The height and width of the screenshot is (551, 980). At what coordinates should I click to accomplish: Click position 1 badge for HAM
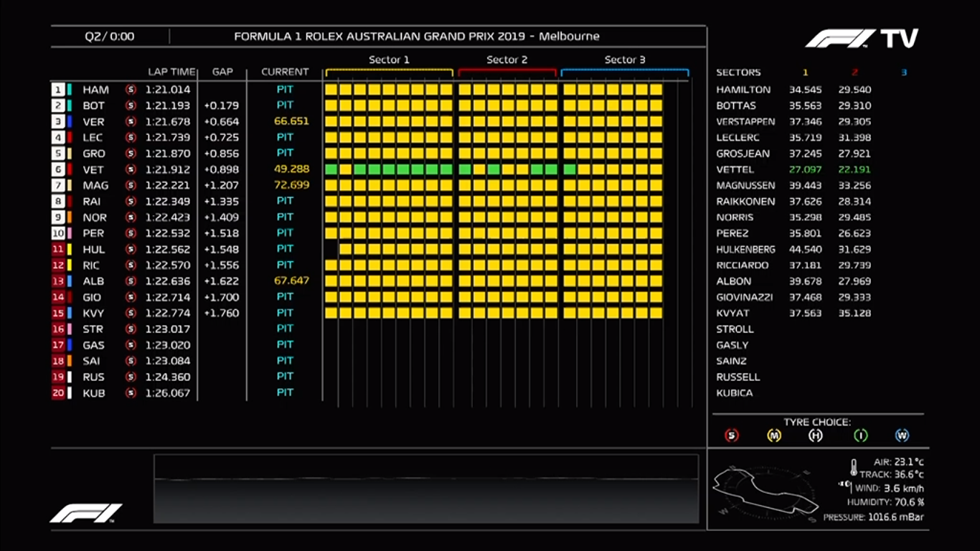57,90
